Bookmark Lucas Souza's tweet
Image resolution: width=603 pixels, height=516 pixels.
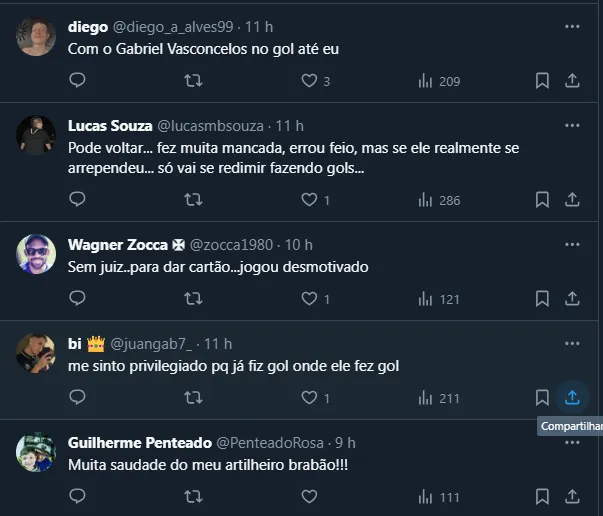pos(542,200)
